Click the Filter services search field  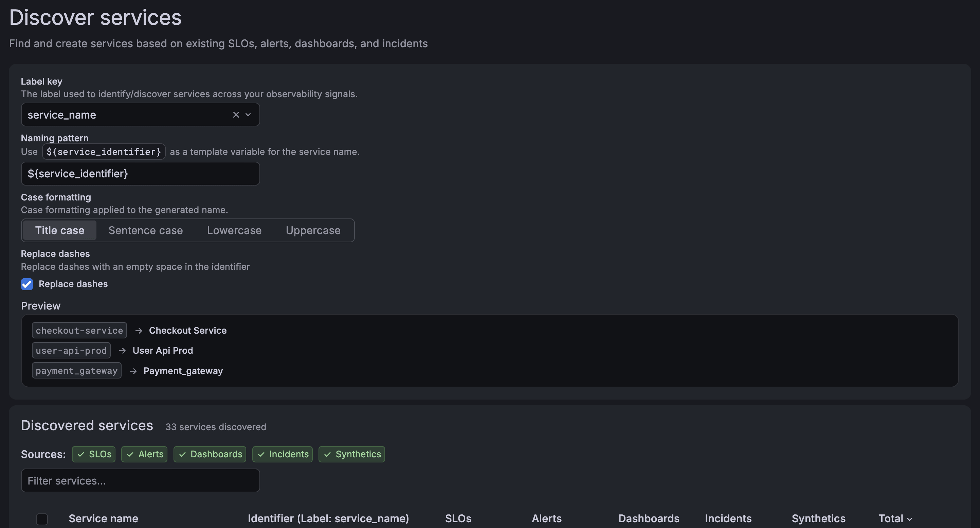[140, 480]
